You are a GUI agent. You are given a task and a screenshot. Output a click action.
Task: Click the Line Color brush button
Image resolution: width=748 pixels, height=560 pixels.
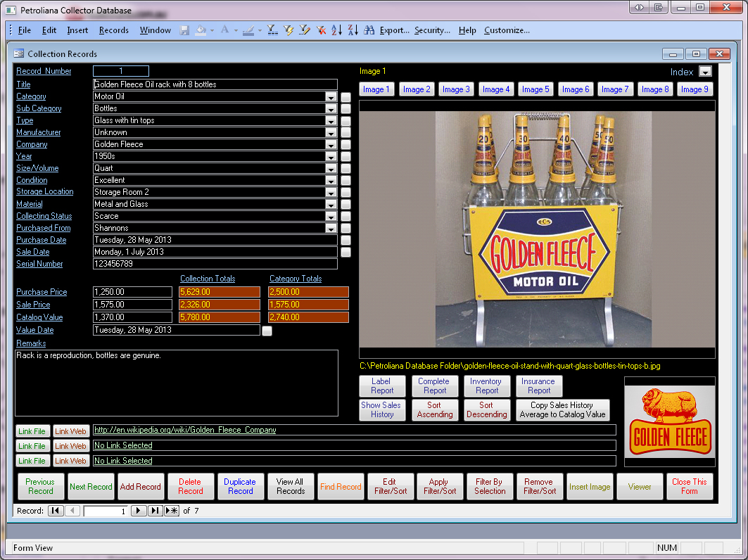(x=248, y=30)
